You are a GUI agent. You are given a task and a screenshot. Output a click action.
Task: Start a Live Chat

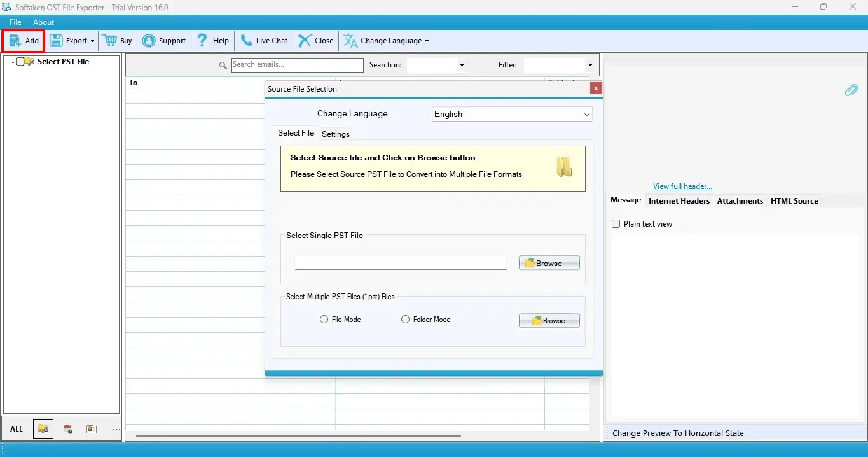coord(264,41)
